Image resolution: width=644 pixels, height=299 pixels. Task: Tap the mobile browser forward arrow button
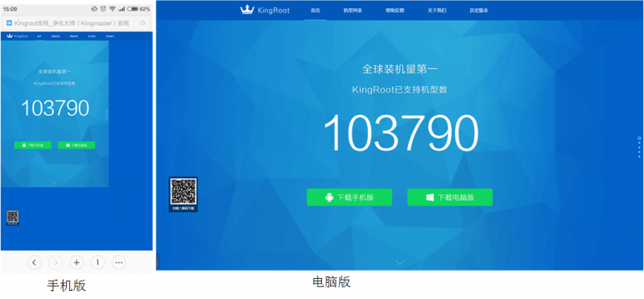pos(56,263)
